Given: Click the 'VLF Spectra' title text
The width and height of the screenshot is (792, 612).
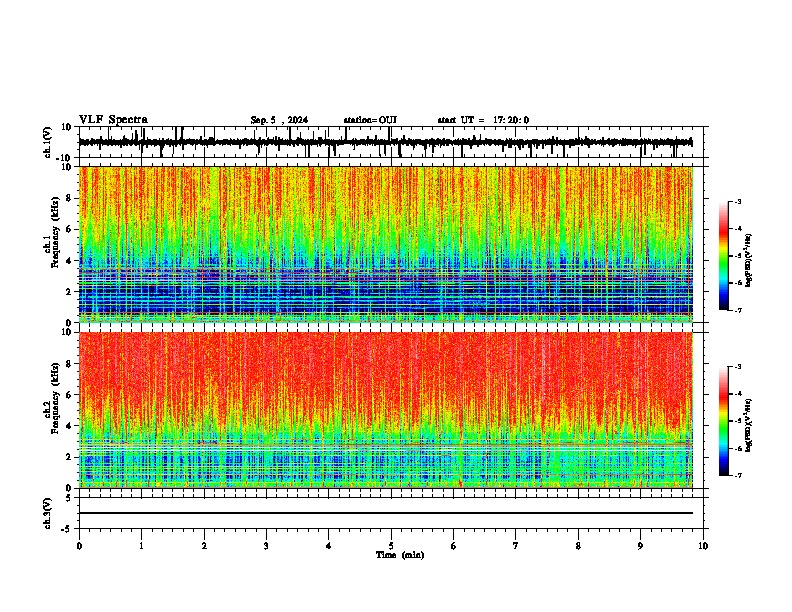Looking at the screenshot, I should click(x=113, y=120).
